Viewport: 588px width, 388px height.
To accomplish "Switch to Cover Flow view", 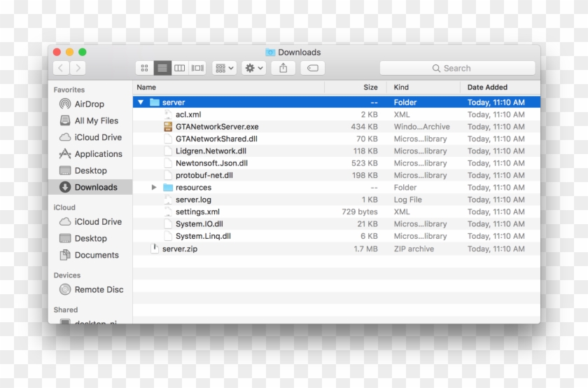I will (197, 68).
